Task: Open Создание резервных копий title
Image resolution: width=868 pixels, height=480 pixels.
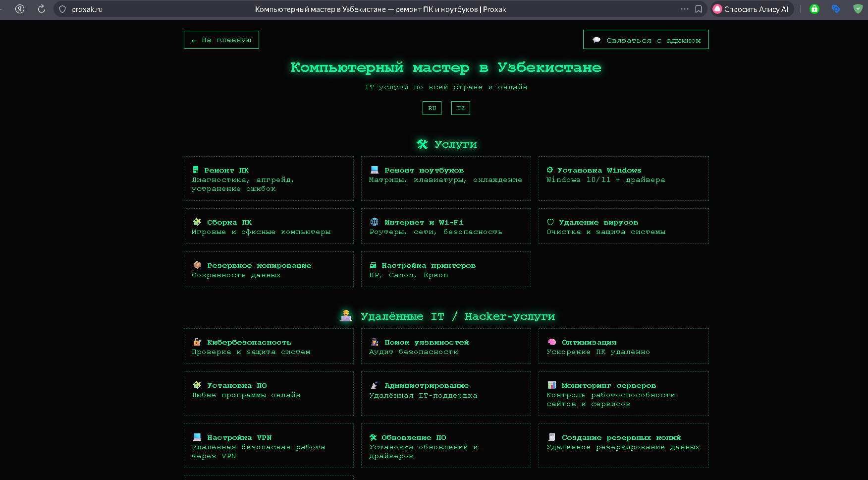Action: [621, 437]
